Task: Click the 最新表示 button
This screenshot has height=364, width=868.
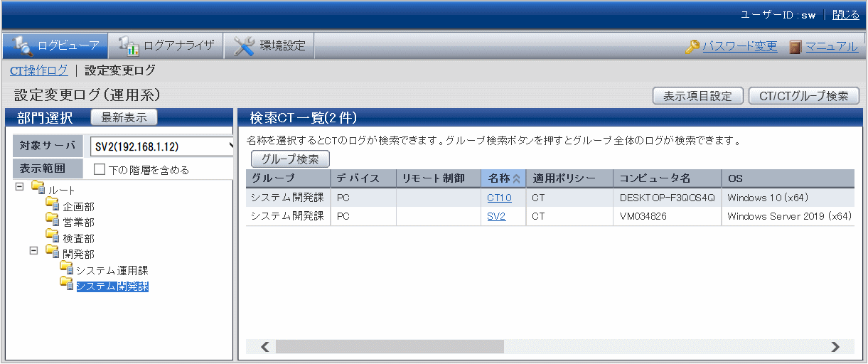Action: click(124, 117)
